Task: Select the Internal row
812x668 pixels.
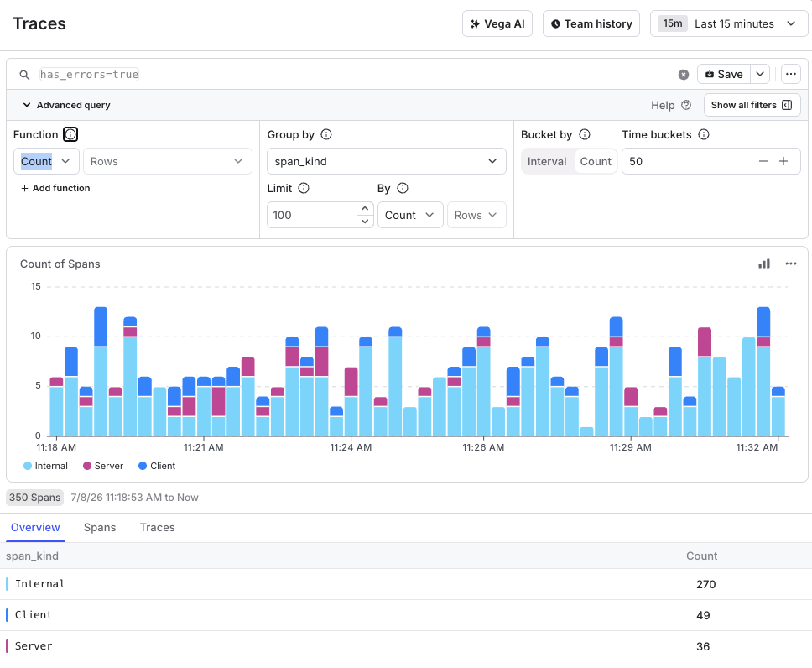Action: tap(406, 585)
